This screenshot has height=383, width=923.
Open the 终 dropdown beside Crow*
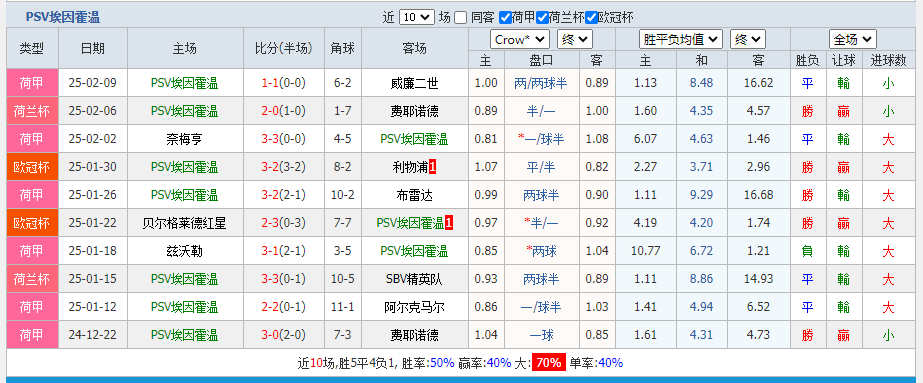pyautogui.click(x=575, y=39)
